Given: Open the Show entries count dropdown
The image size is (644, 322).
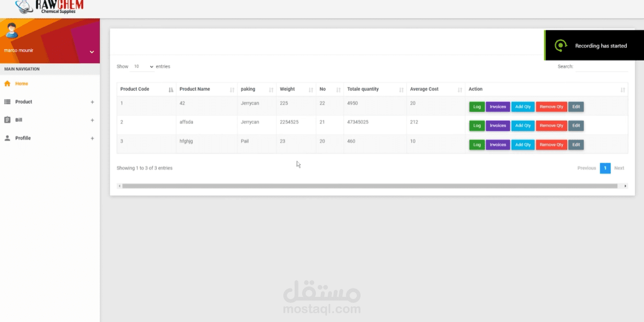Looking at the screenshot, I should [143, 67].
